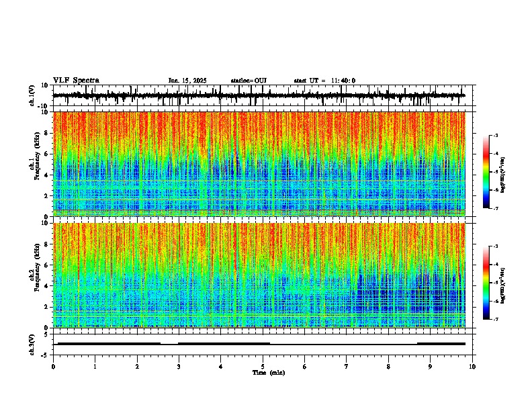Click time axis tick label "4"
The image size is (532, 411).
221,367
